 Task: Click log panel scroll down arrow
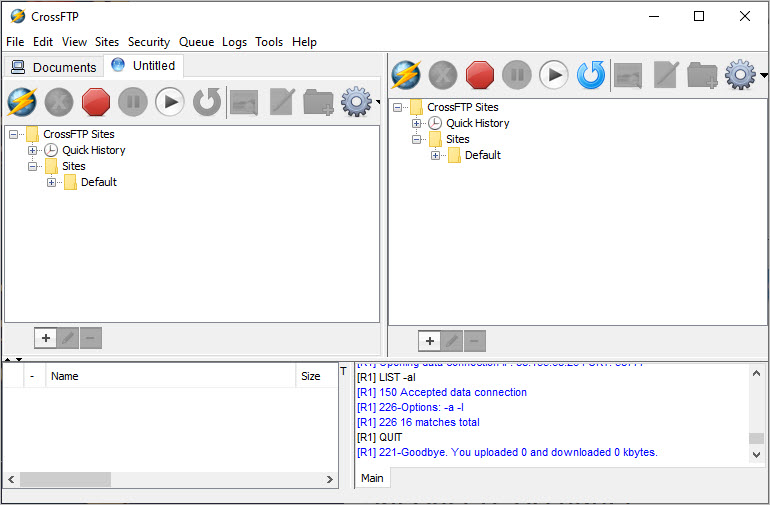(x=756, y=455)
